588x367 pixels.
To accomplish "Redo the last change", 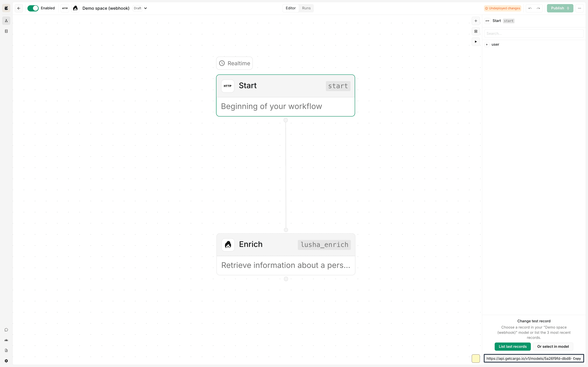I will (538, 8).
